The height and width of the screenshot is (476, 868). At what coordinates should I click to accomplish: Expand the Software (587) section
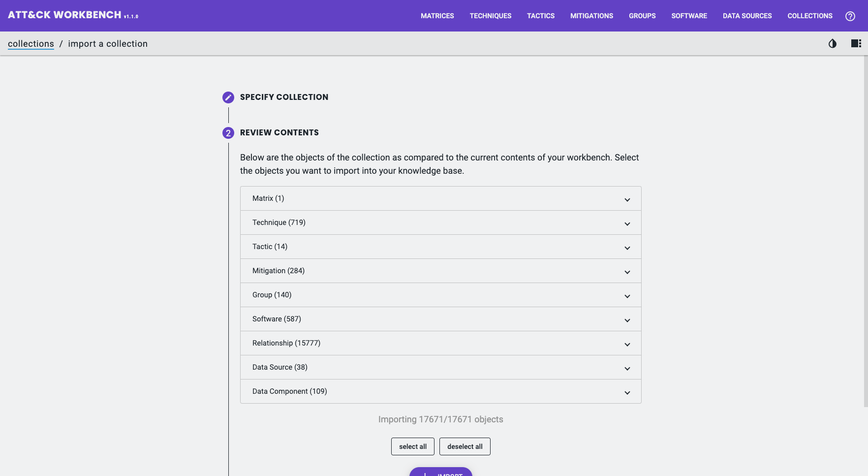coord(440,319)
